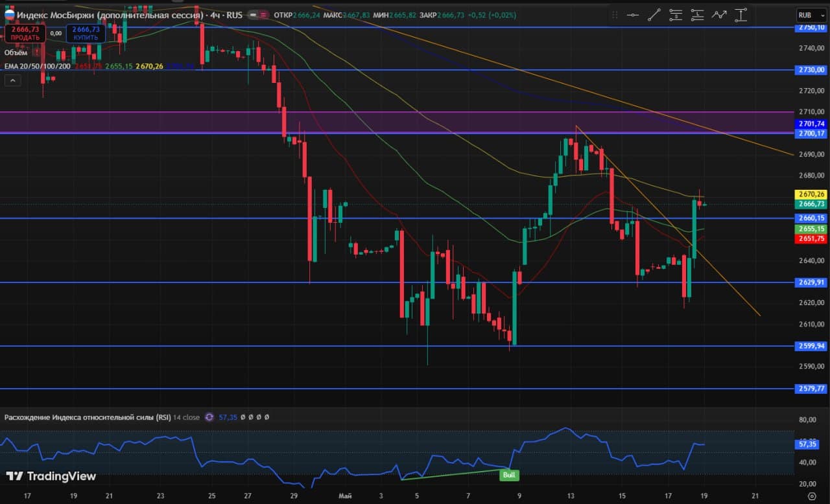Click the 25 date label on time axis

(x=212, y=496)
